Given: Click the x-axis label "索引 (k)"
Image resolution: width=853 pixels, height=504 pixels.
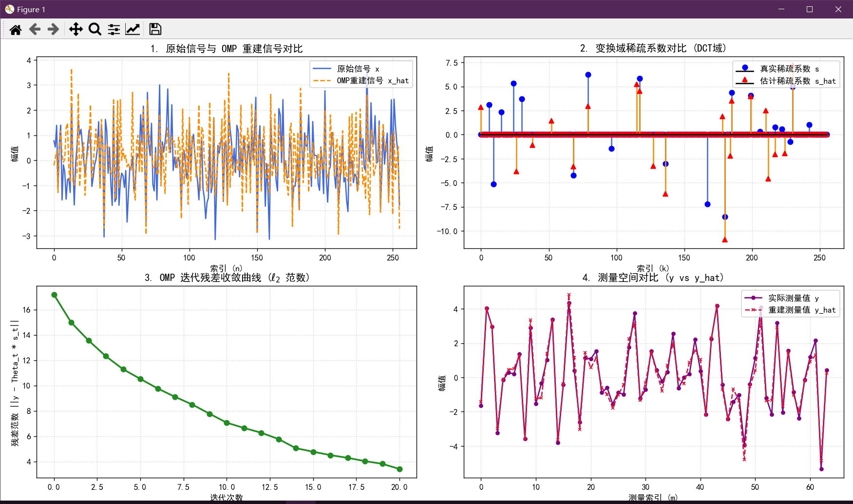Looking at the screenshot, I should [x=653, y=268].
